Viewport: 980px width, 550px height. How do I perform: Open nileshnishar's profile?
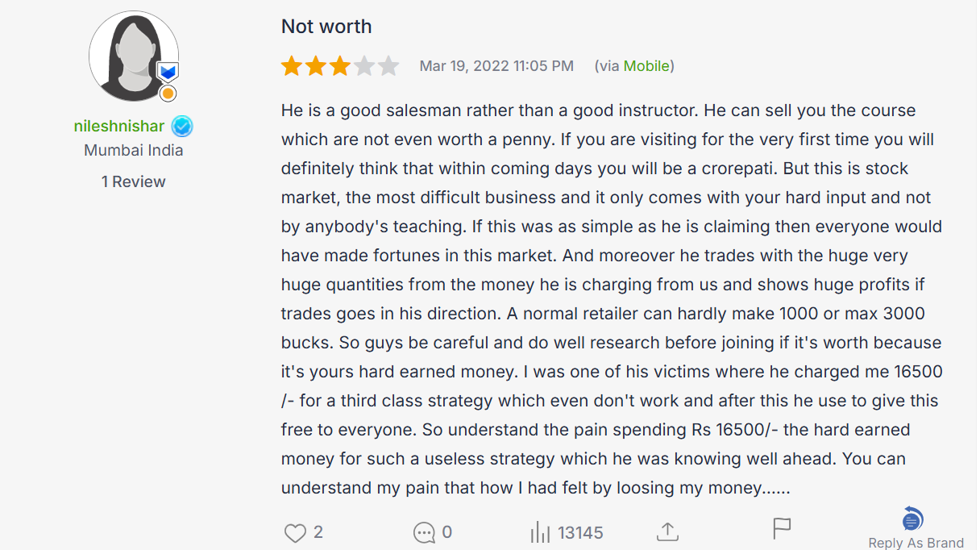[119, 126]
